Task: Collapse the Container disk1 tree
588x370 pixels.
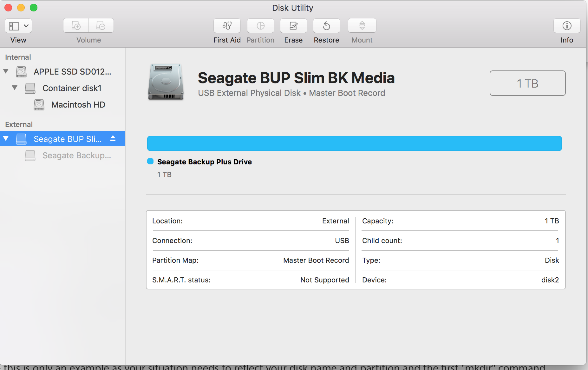Action: [15, 88]
